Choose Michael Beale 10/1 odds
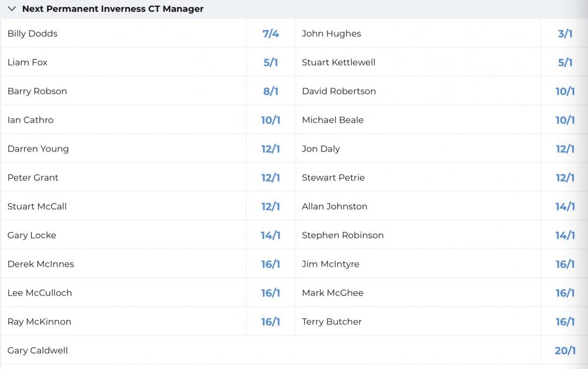 (564, 120)
